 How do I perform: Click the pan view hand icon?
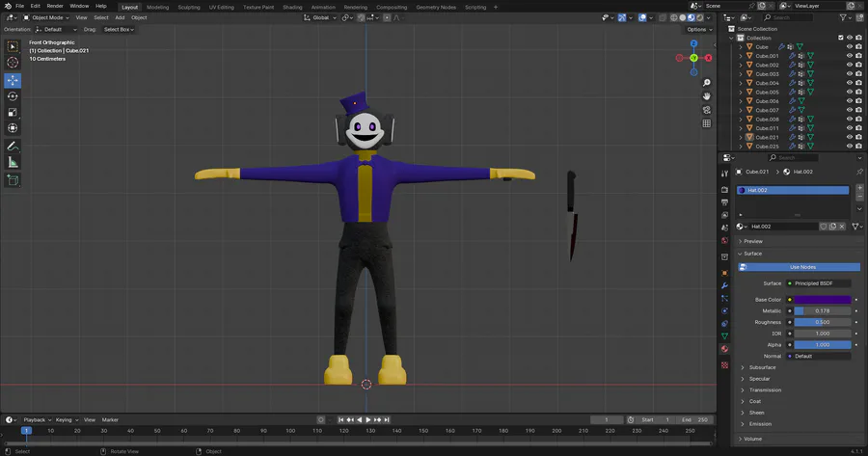706,96
